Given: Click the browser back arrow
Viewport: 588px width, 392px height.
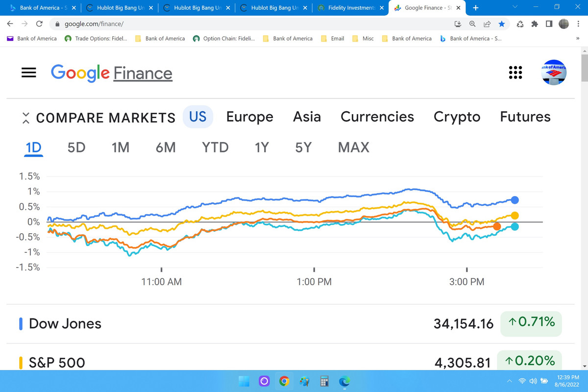Looking at the screenshot, I should click(x=10, y=24).
